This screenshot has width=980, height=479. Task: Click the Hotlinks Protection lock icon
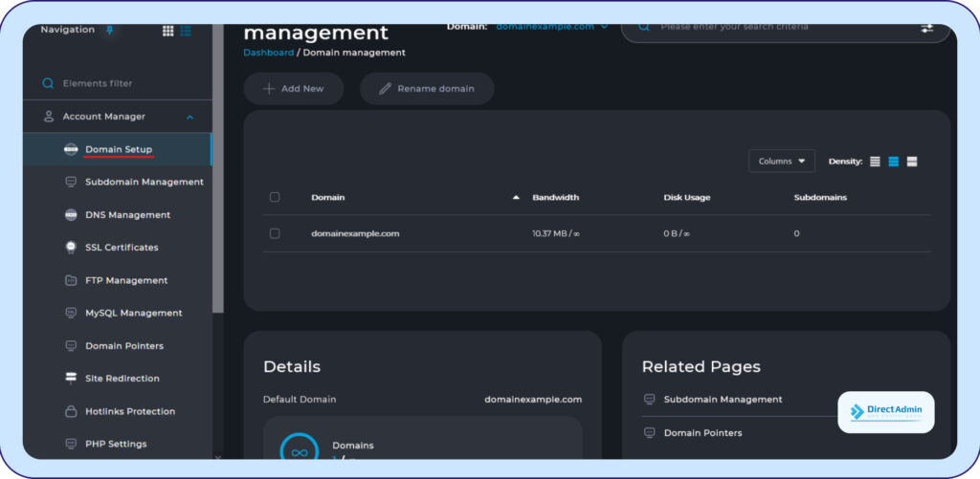tap(71, 411)
